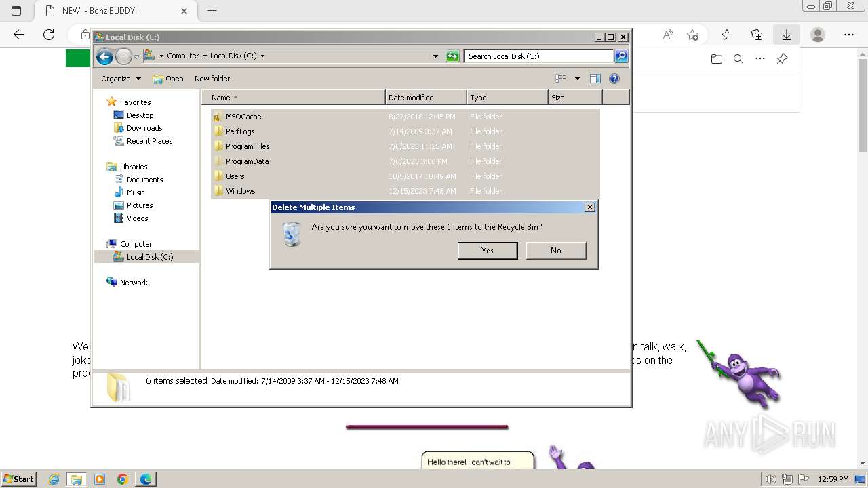Open the Windows Start menu
The image size is (868, 488).
(x=18, y=479)
